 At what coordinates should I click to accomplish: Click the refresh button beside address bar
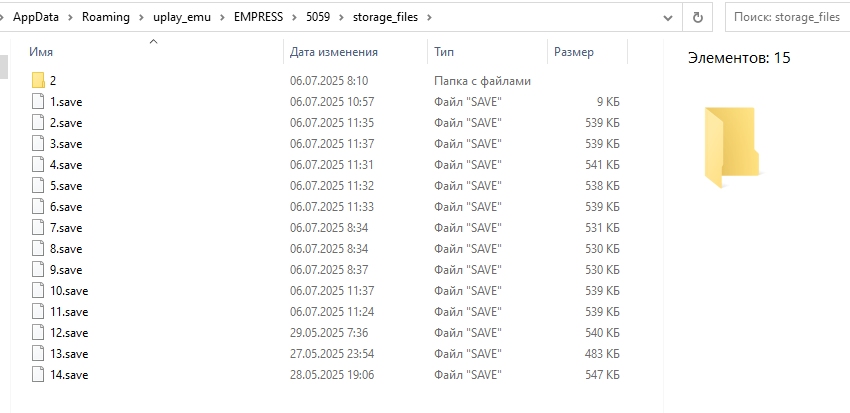click(x=696, y=17)
